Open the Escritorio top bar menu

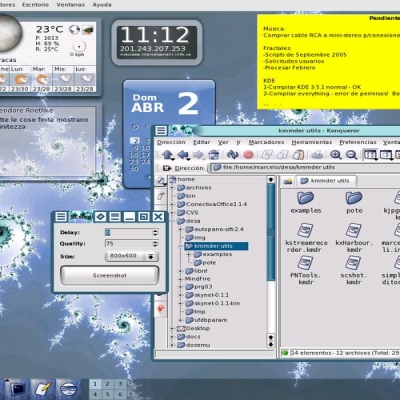35,5
